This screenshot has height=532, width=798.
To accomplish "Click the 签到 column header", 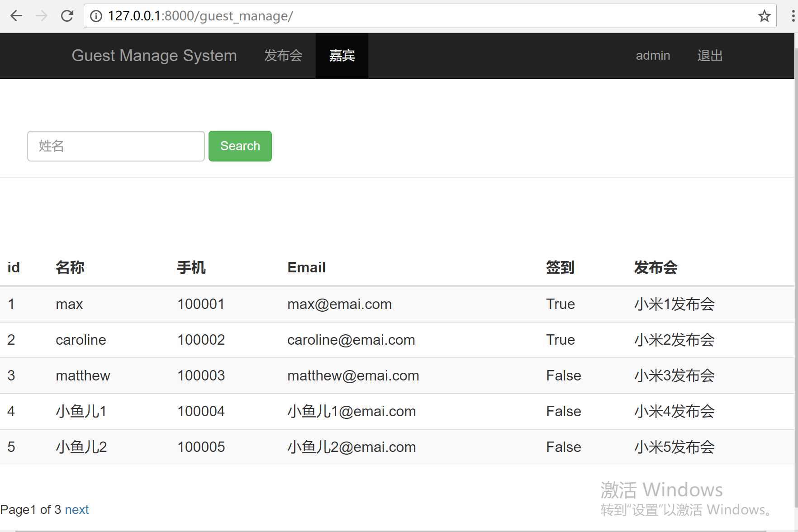I will pos(560,267).
